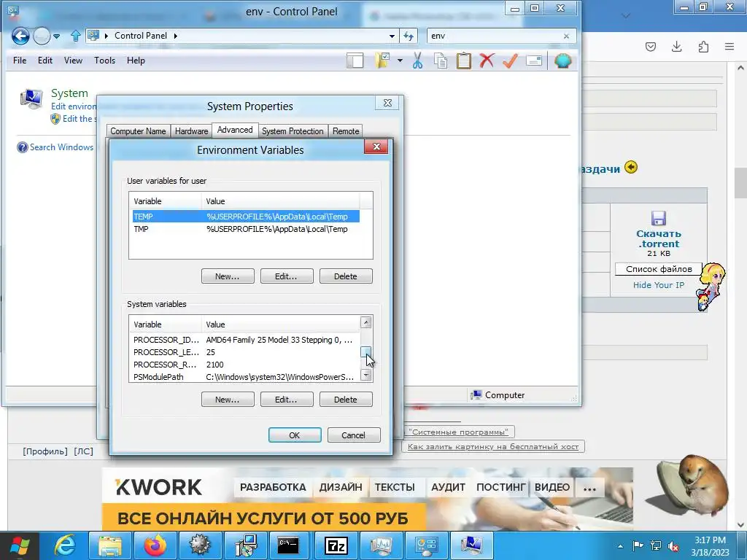
Task: Open the Edit menu
Action: (x=45, y=61)
